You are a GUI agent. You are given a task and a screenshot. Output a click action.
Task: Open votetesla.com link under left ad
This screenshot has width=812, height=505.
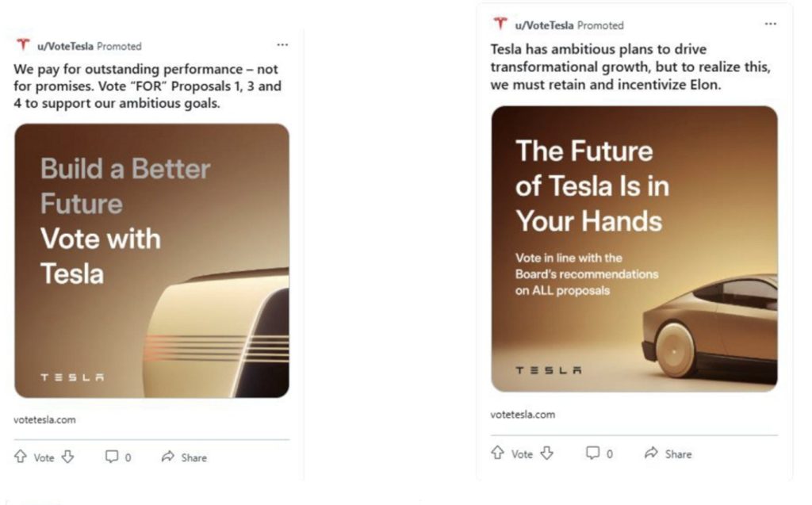pos(44,419)
